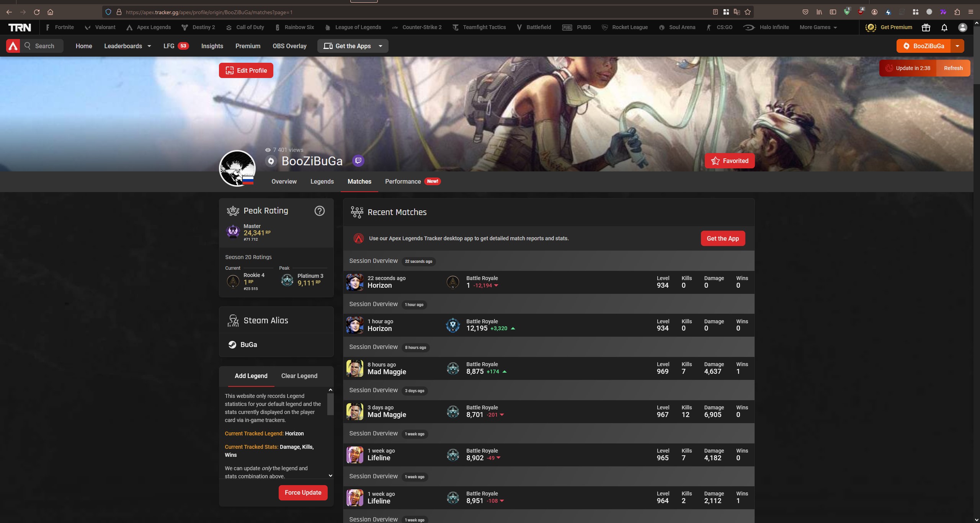The height and width of the screenshot is (523, 980).
Task: Click the Twitch icon beside BooZiBuGa name
Action: click(358, 161)
